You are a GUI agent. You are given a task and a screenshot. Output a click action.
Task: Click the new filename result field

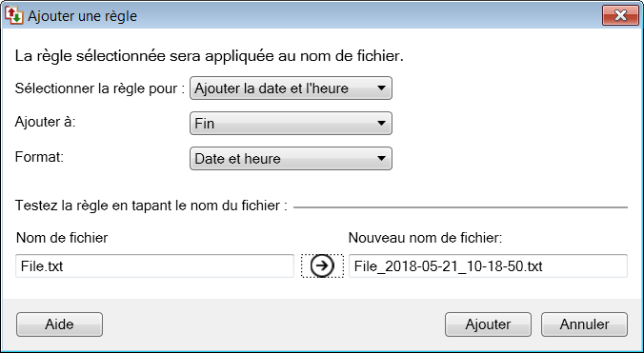point(488,266)
